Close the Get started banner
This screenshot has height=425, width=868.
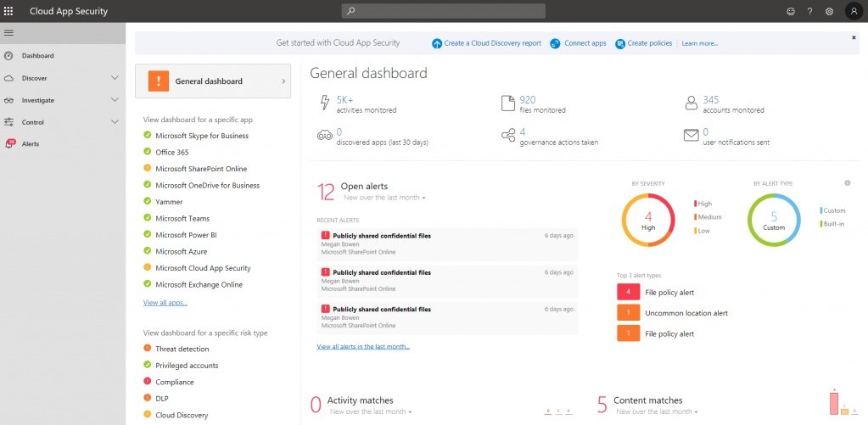tap(854, 37)
